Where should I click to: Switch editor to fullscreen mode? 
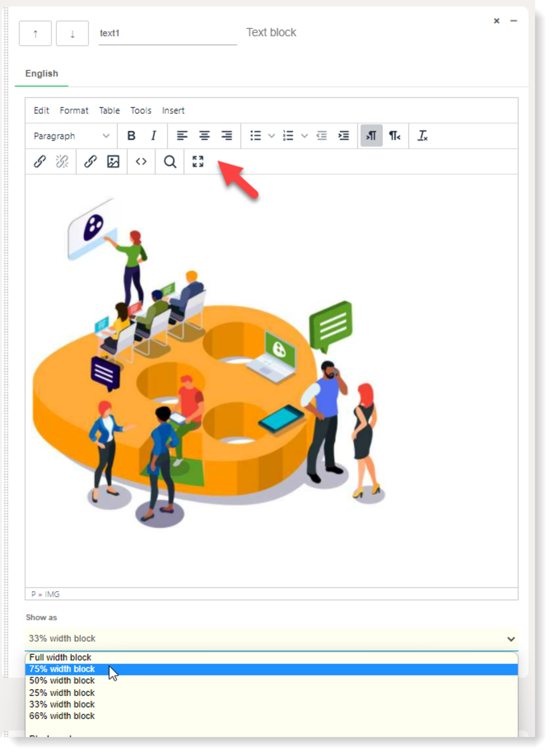point(198,161)
